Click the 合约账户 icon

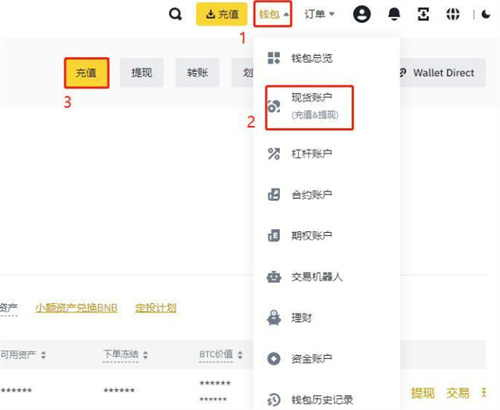[x=274, y=194]
